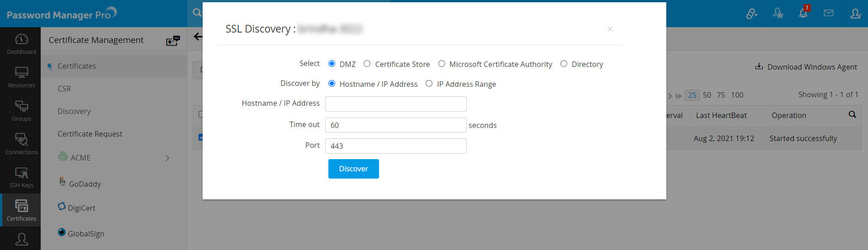Click the Time out input field

396,125
